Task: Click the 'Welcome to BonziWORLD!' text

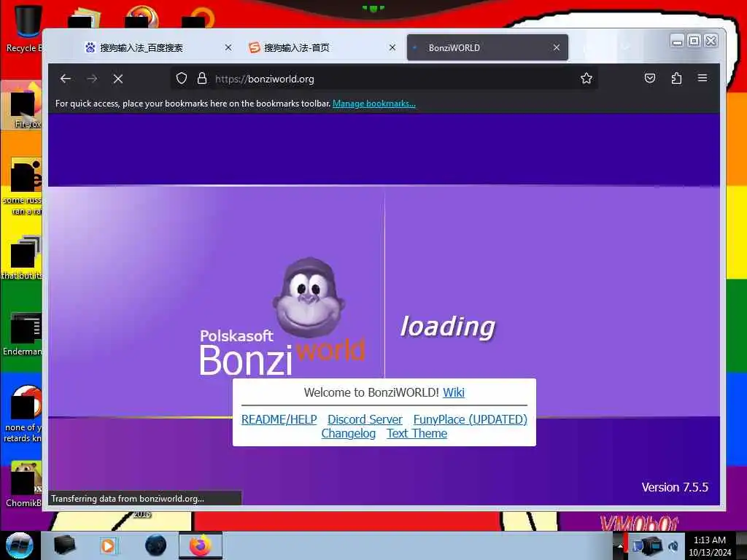Action: click(371, 392)
